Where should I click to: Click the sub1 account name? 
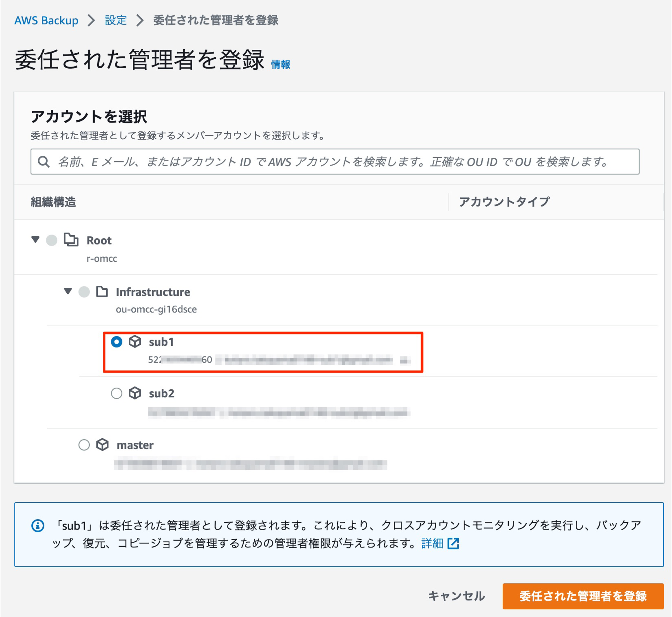tap(161, 342)
